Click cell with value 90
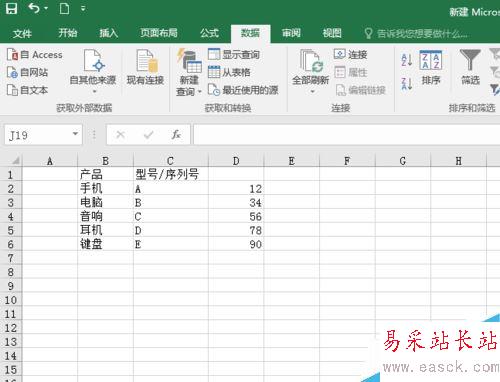The image size is (500, 382). click(x=236, y=244)
